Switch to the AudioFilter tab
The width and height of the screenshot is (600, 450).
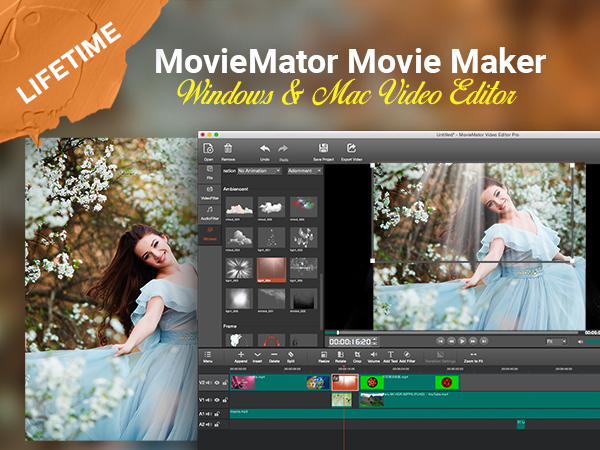tap(210, 213)
